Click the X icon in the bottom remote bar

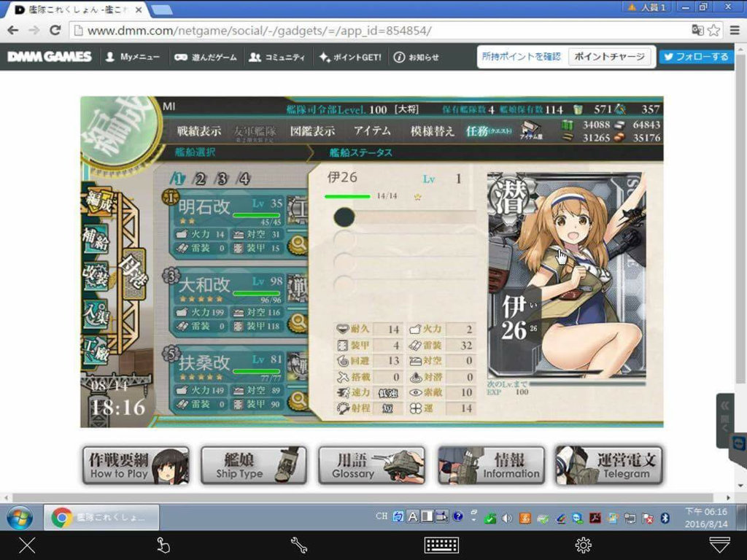(27, 545)
